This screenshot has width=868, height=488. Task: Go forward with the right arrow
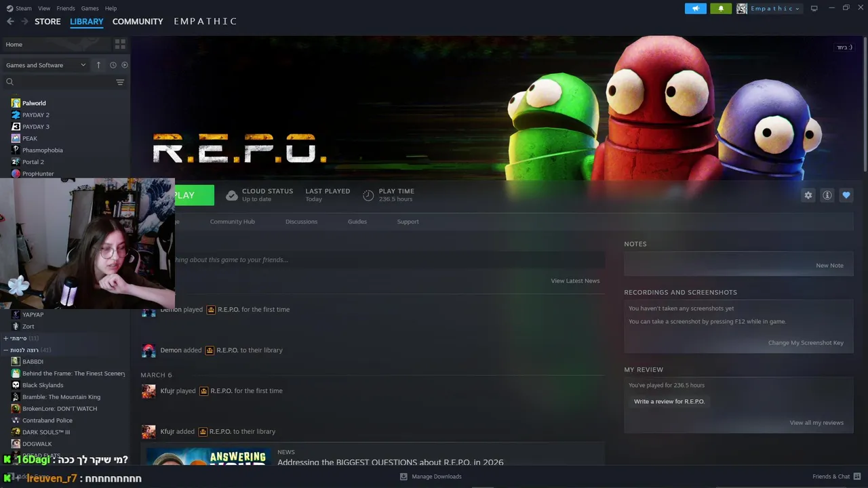24,22
